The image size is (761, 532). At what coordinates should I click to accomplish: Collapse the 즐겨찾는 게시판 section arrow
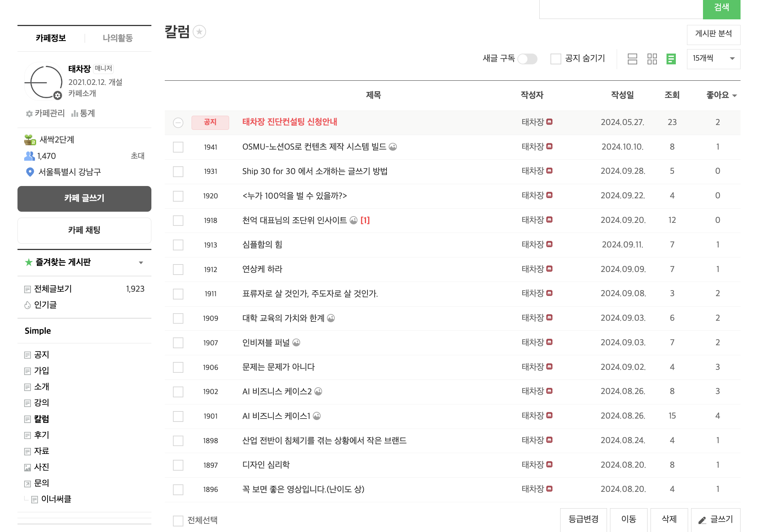pyautogui.click(x=141, y=263)
